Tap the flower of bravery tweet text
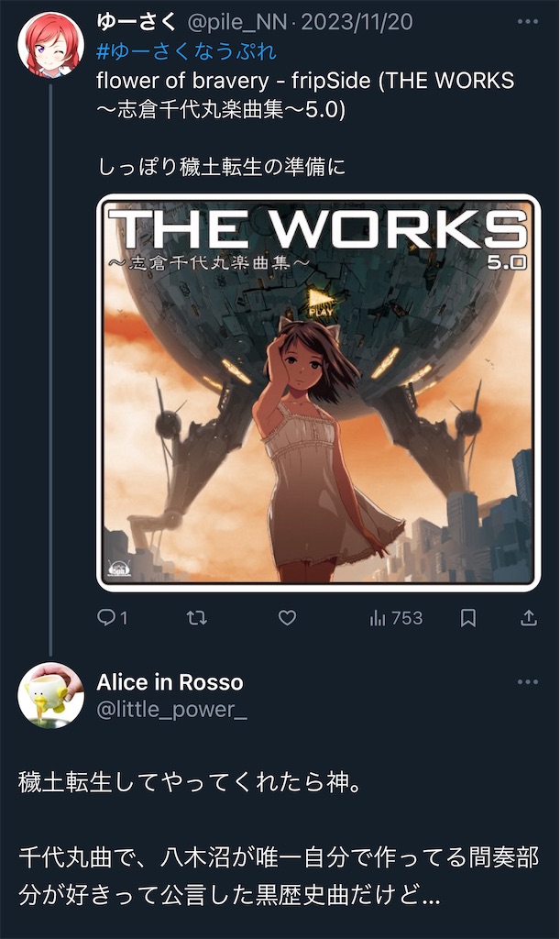This screenshot has width=560, height=939. click(305, 94)
